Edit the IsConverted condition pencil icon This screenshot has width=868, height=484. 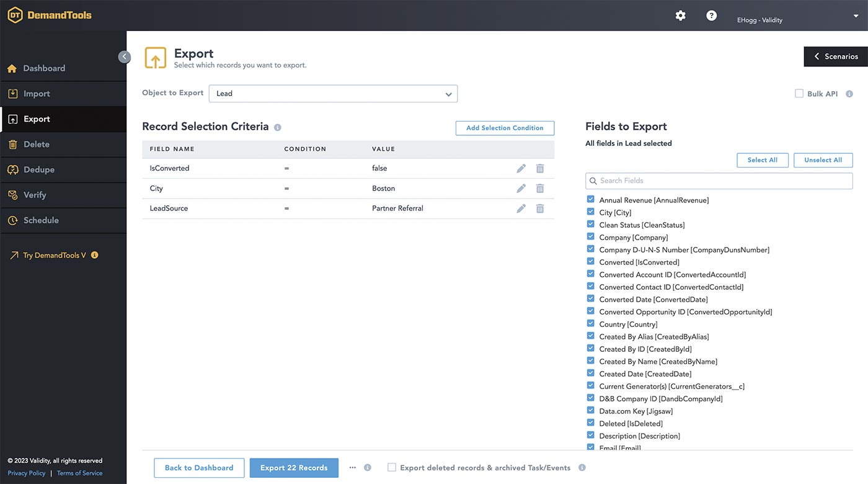521,168
